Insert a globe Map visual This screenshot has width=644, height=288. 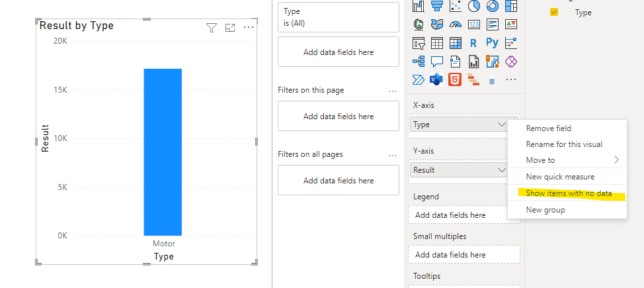click(419, 24)
